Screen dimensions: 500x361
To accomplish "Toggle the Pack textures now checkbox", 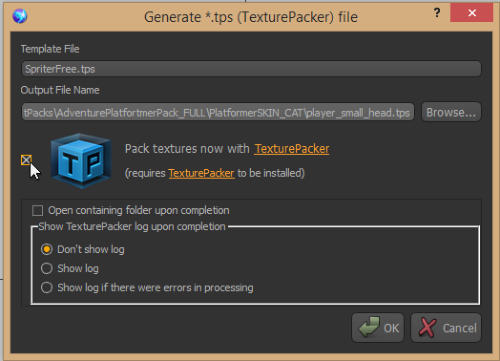I will click(x=26, y=160).
